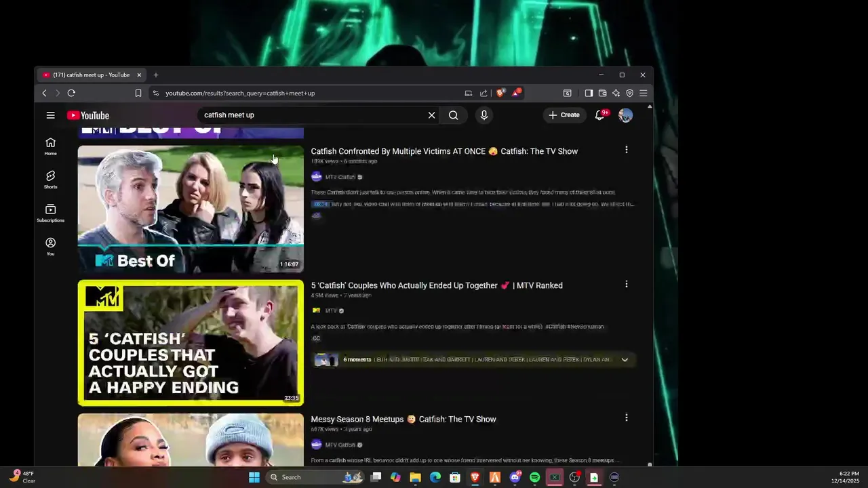Open File Explorer from the taskbar
This screenshot has height=488, width=868.
pos(415,477)
